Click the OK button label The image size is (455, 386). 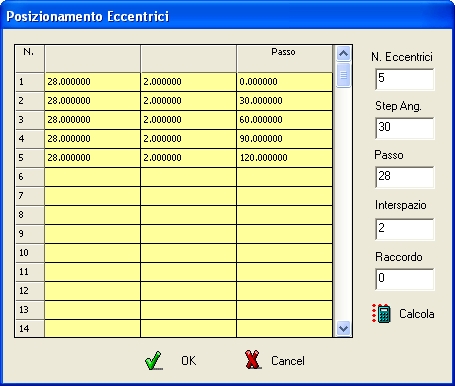tap(189, 361)
